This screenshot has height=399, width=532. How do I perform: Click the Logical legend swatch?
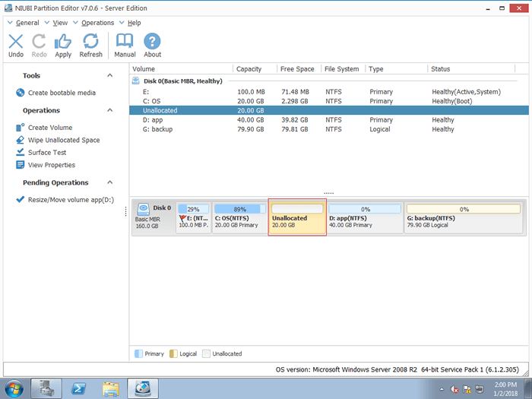pos(173,353)
